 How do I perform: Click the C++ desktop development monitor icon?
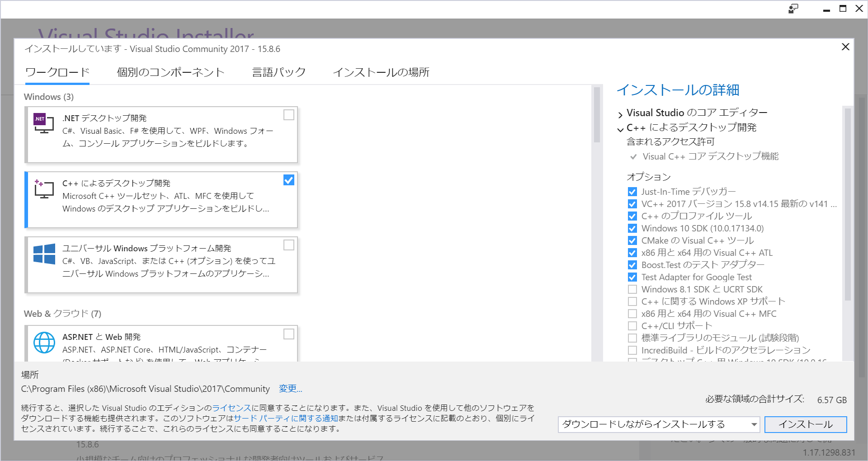click(x=44, y=188)
